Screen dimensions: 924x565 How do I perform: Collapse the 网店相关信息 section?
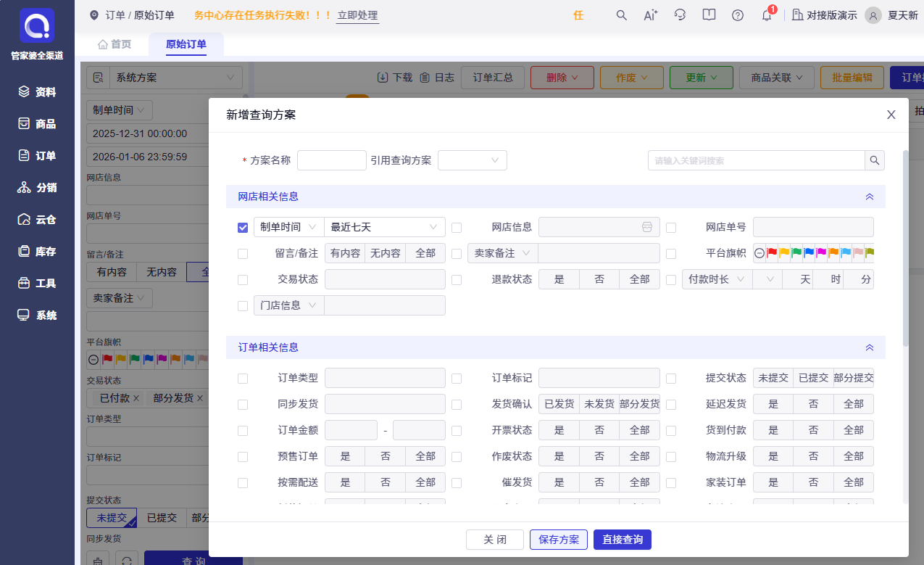[870, 197]
